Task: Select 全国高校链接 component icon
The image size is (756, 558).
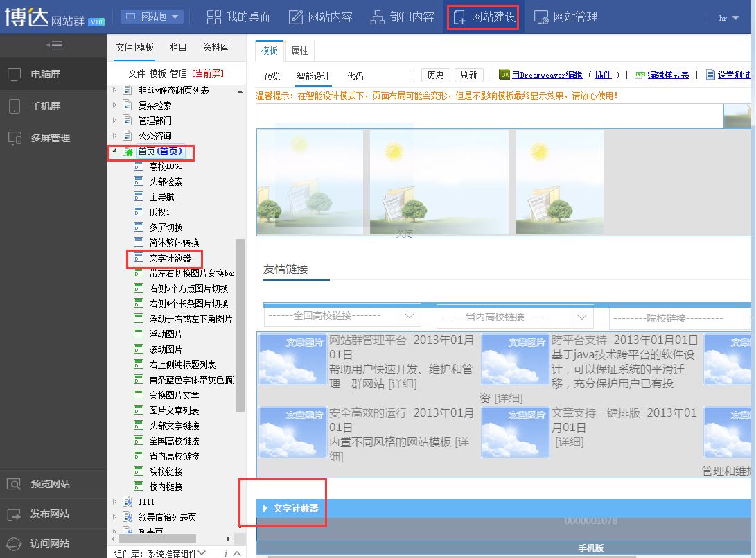Action: click(x=139, y=441)
